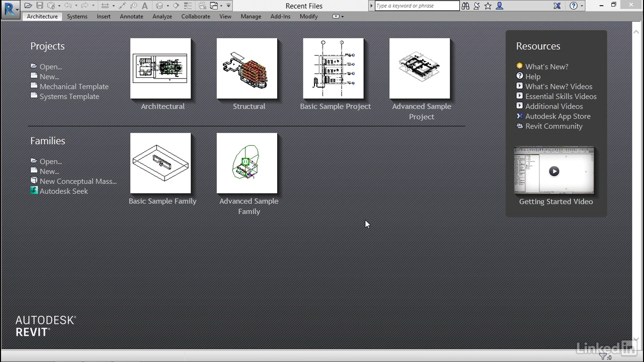Click the Undo arrow icon

tap(68, 6)
